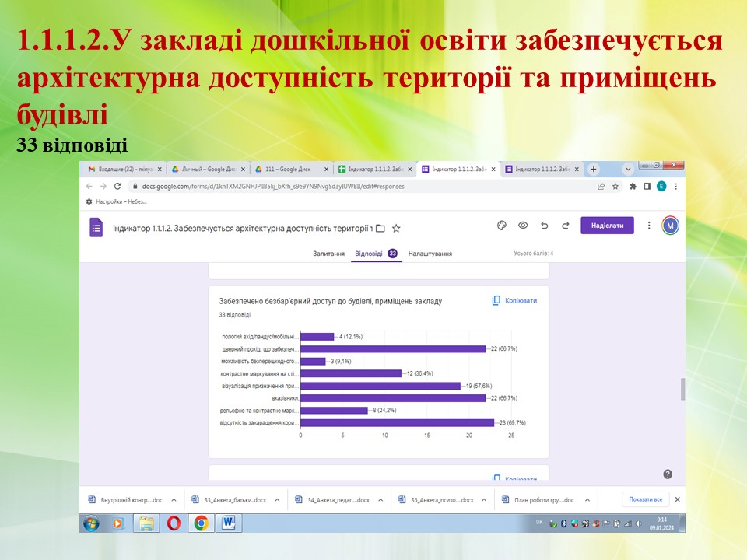Screen dimensions: 747x560
Task: Go back in the browser
Action: (89, 186)
